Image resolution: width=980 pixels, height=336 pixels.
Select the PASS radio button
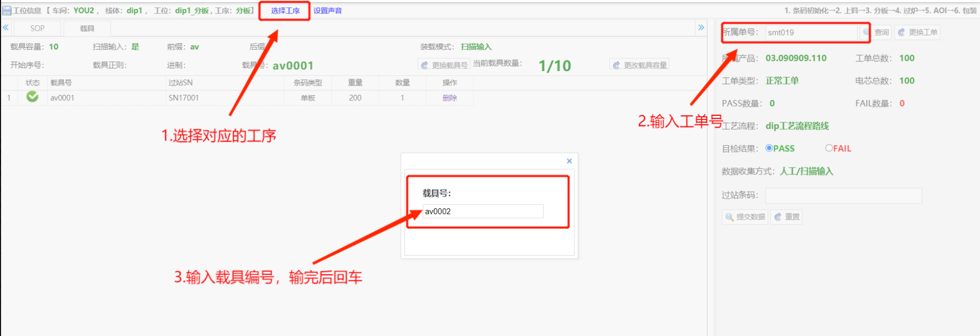[769, 148]
